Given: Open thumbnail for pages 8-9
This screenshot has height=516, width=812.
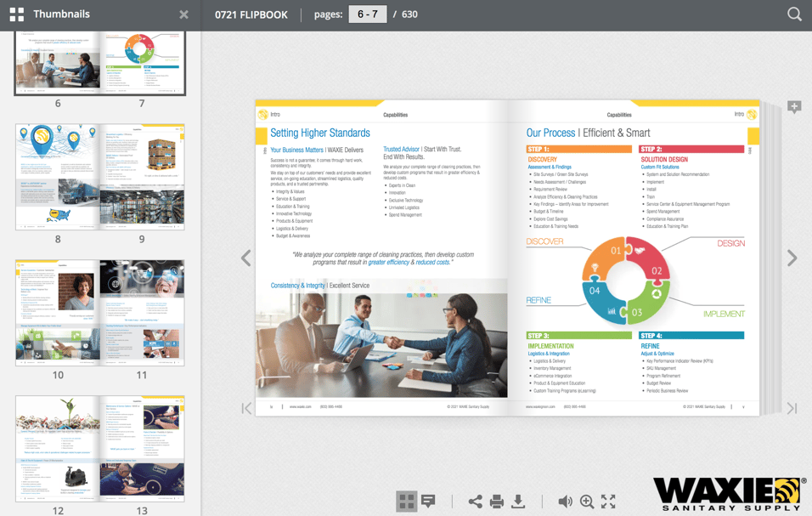Looking at the screenshot, I should (99, 177).
